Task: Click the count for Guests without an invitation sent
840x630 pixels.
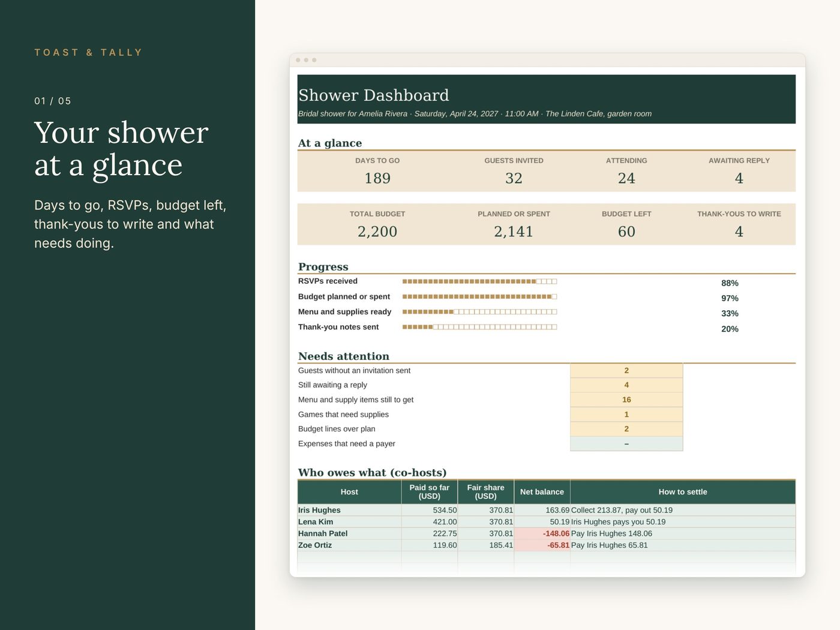Action: pyautogui.click(x=626, y=371)
